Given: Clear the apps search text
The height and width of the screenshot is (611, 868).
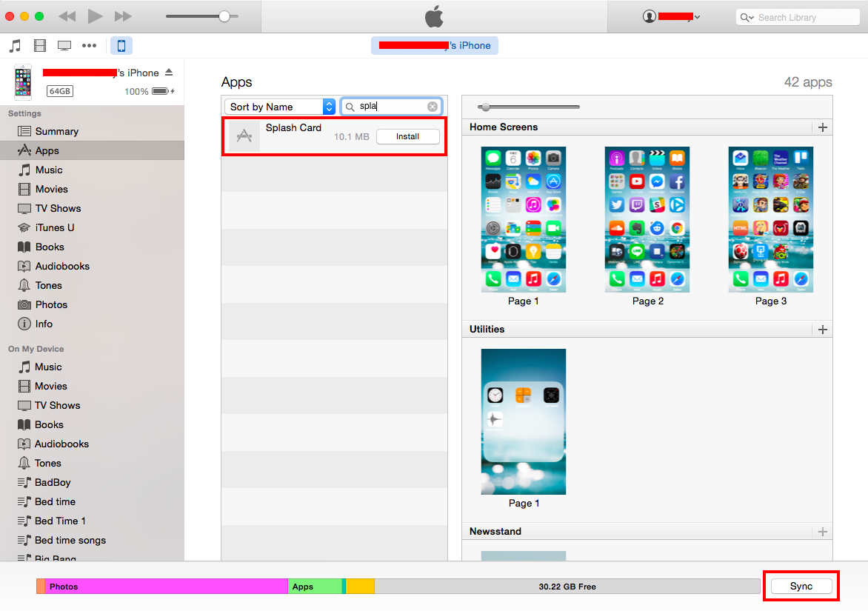Looking at the screenshot, I should click(433, 106).
